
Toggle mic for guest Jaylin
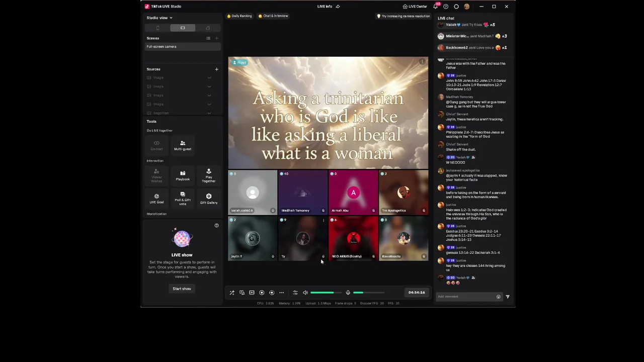[273, 256]
